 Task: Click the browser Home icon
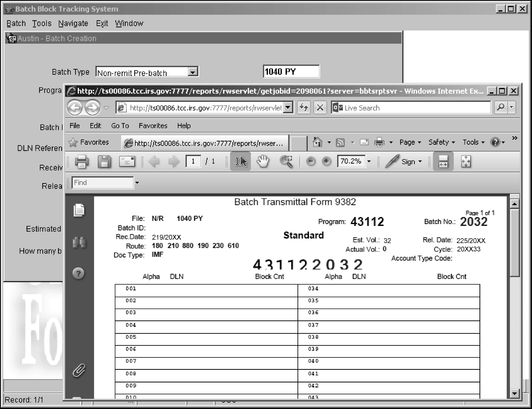318,142
